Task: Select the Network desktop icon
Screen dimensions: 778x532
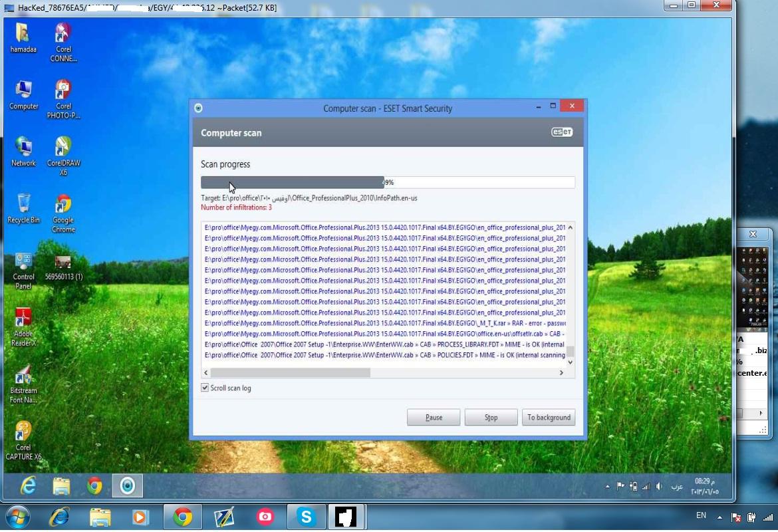Action: click(x=23, y=152)
